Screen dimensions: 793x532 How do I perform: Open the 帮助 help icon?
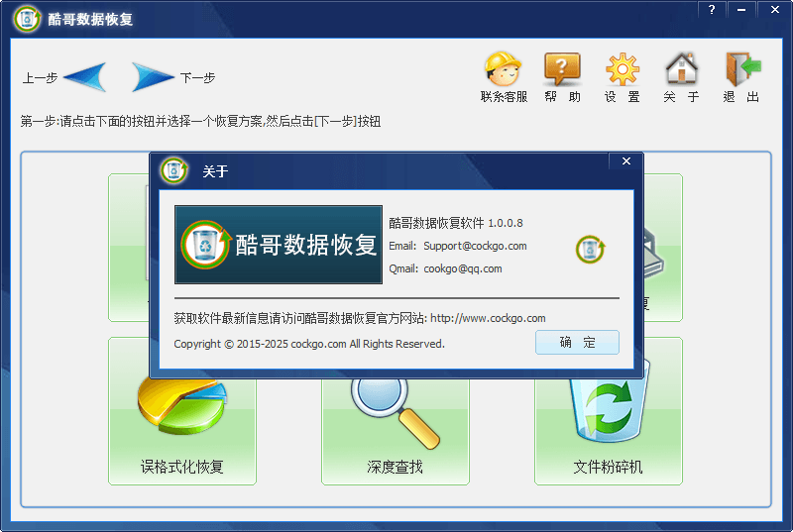click(562, 69)
